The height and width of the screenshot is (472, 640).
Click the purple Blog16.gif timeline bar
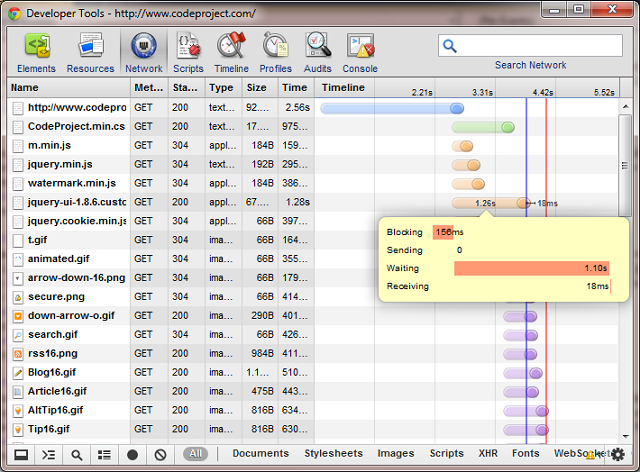[523, 373]
